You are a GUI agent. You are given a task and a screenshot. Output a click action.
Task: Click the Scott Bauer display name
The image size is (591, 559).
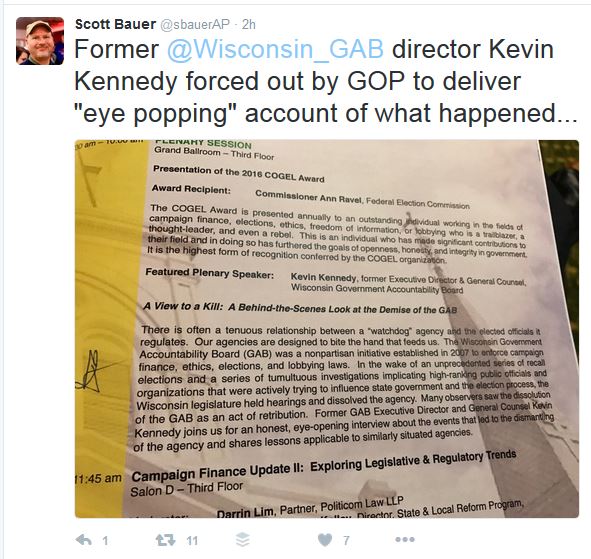[115, 25]
